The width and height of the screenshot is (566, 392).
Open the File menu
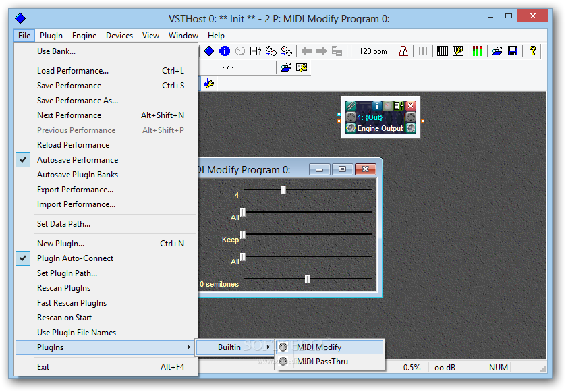tap(24, 36)
